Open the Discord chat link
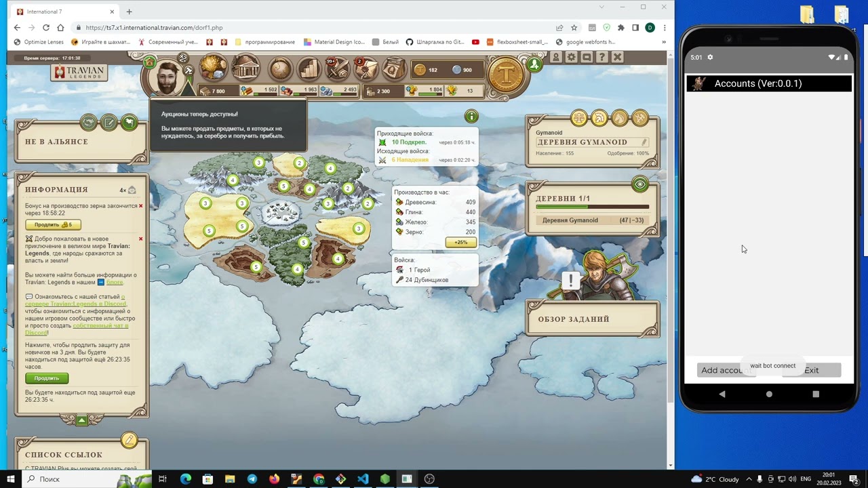This screenshot has width=868, height=488. click(x=100, y=325)
